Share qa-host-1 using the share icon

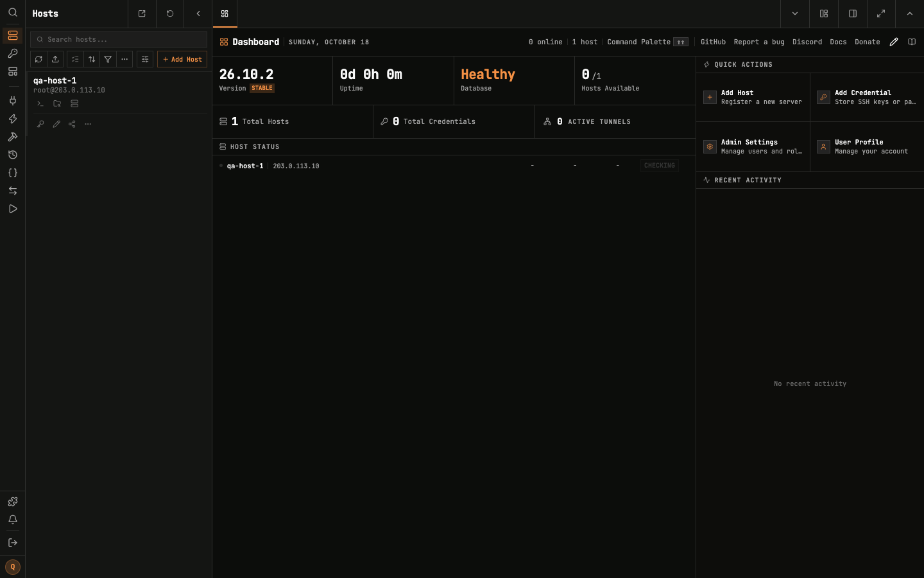coord(72,124)
